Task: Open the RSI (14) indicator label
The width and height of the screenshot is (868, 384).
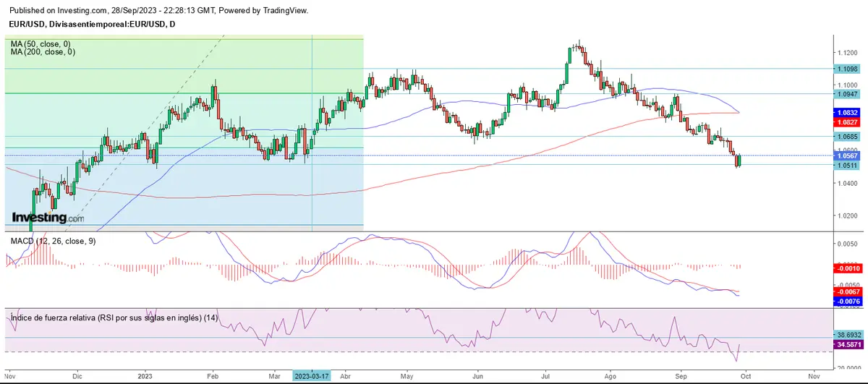Action: [x=114, y=318]
